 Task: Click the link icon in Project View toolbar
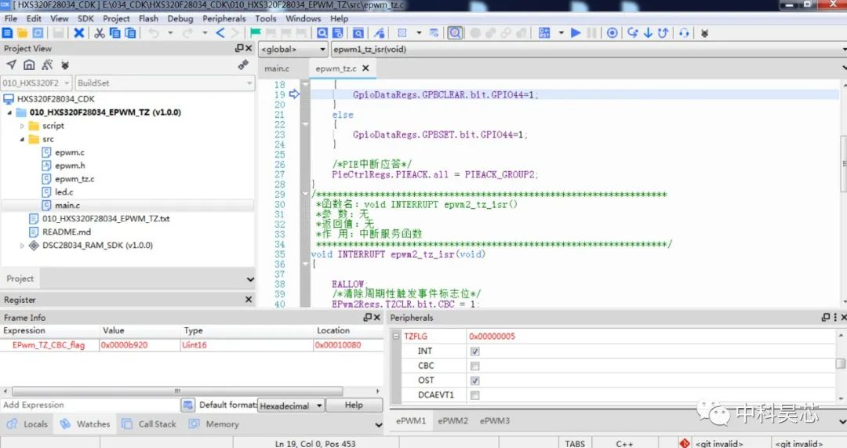point(243,65)
